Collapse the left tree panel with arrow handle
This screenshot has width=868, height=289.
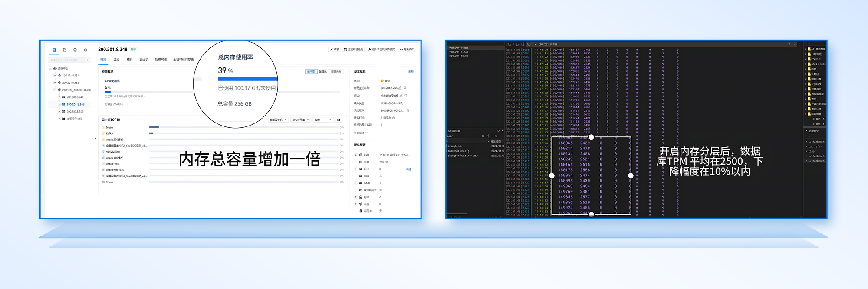coord(95,139)
